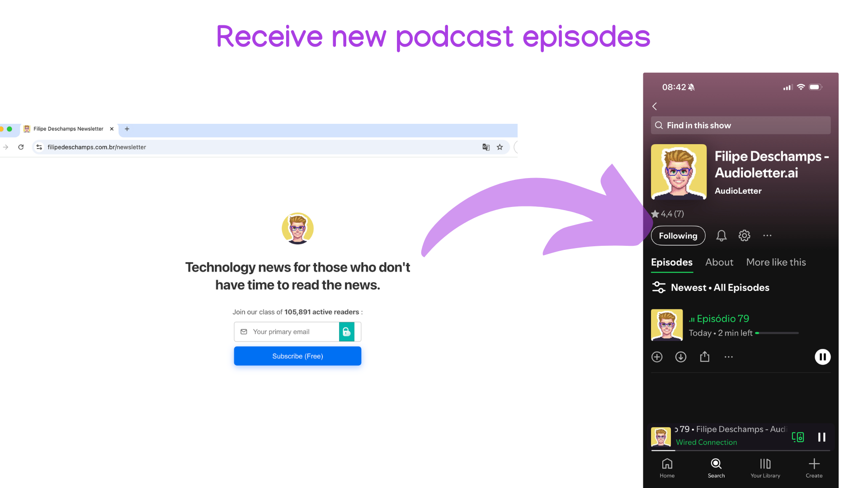
Task: Click the episode progress bar
Action: click(x=777, y=333)
